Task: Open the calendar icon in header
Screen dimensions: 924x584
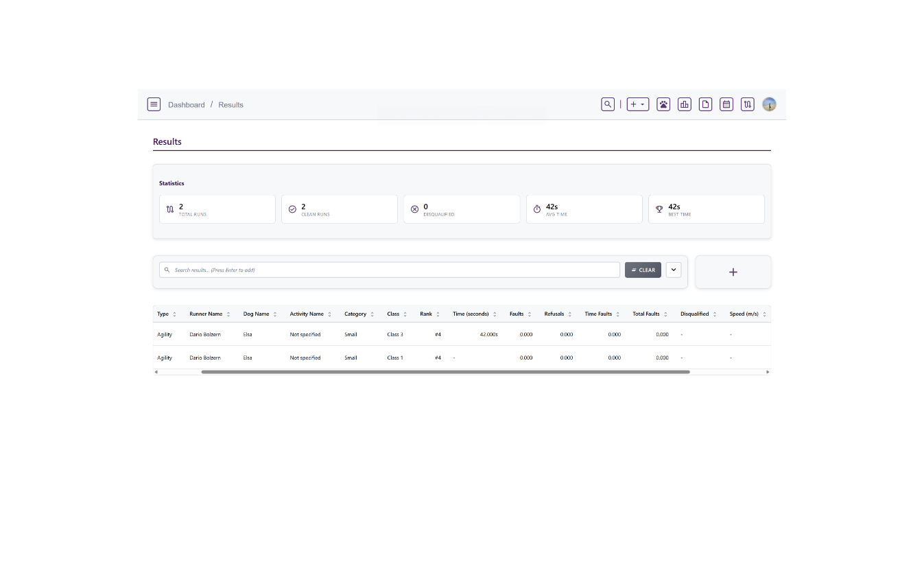Action: (x=726, y=104)
